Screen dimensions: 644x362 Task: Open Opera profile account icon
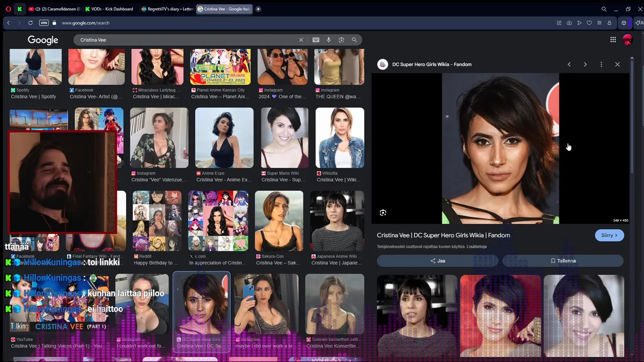[x=609, y=23]
